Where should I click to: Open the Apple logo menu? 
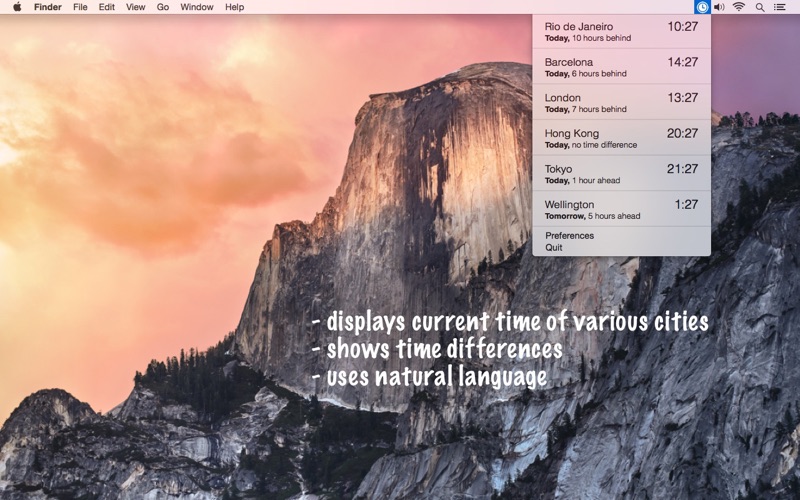point(17,7)
